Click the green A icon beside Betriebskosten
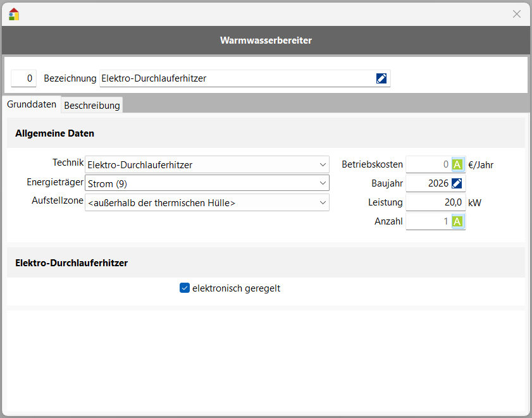This screenshot has height=418, width=532. click(x=457, y=164)
